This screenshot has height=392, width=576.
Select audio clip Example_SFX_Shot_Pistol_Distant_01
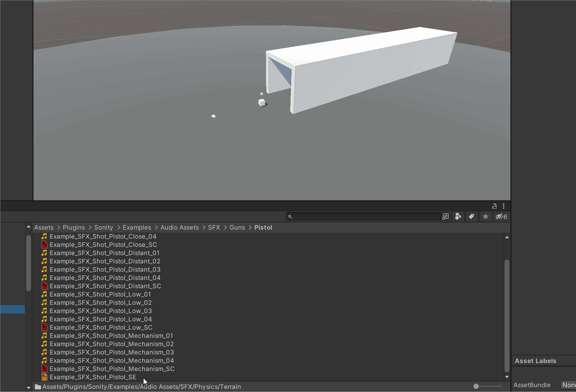105,253
